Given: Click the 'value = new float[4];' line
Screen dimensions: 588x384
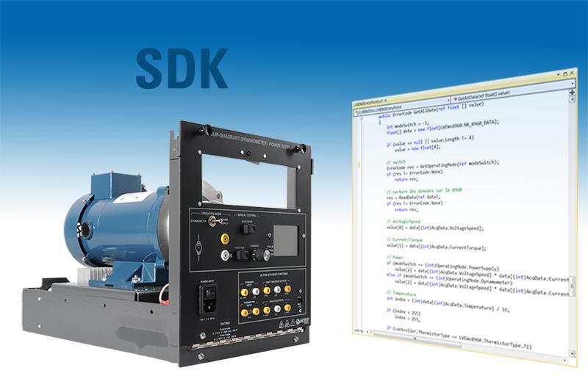Looking at the screenshot, I should 417,148.
